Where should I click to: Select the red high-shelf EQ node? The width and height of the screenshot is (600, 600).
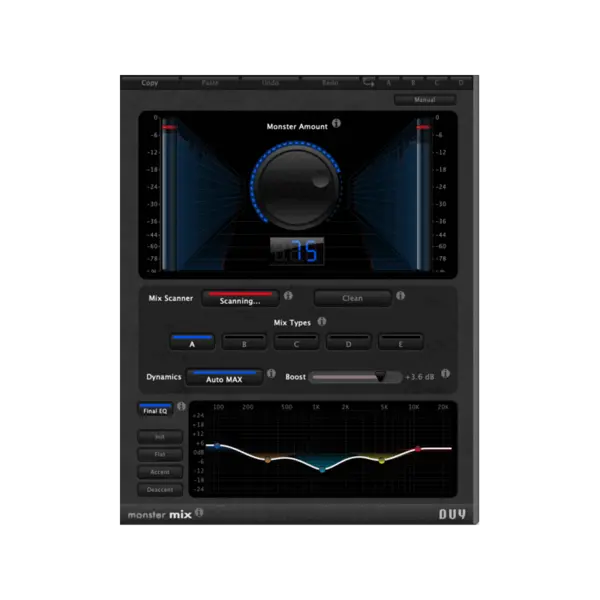point(418,449)
